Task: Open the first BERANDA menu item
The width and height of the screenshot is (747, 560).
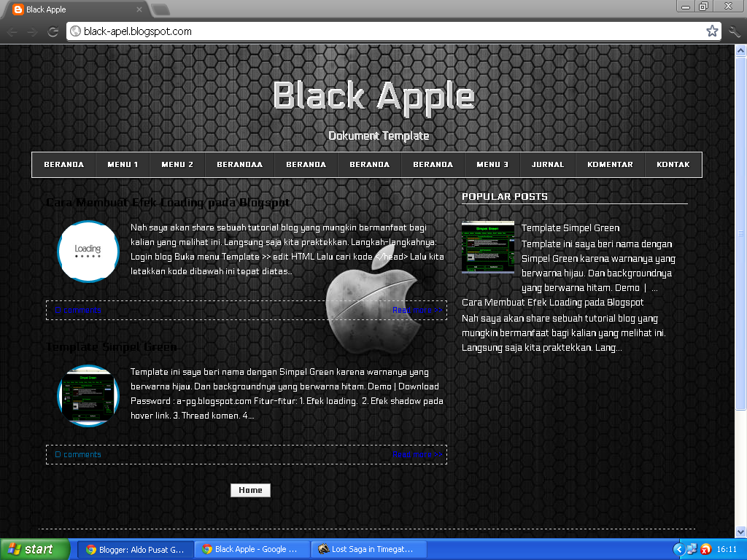Action: [x=64, y=164]
